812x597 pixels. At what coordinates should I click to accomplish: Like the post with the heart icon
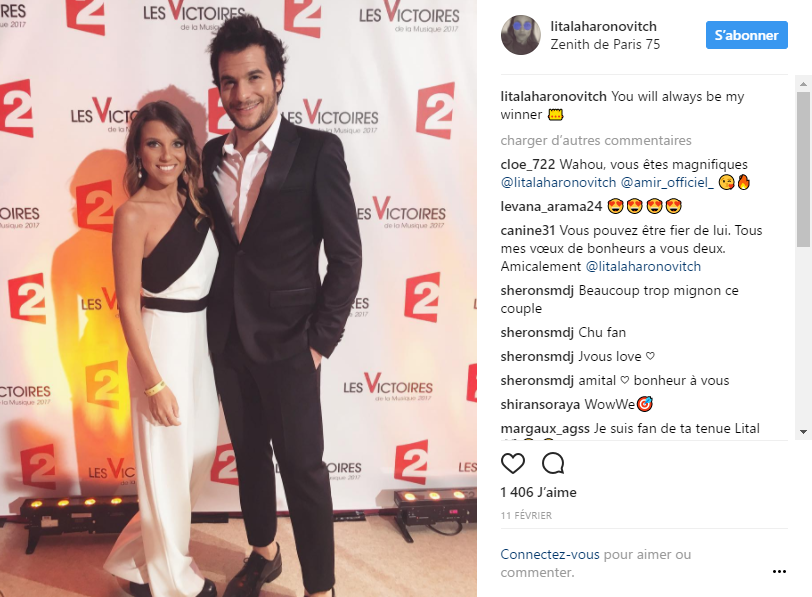pos(513,463)
